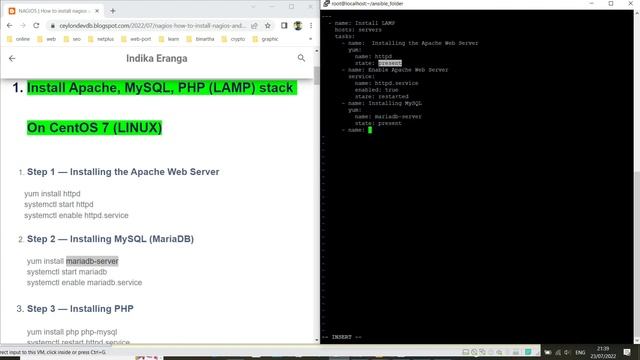Viewport: 640px width, 360px height.
Task: Click the browser page vertical scrollbar
Action: (316, 76)
